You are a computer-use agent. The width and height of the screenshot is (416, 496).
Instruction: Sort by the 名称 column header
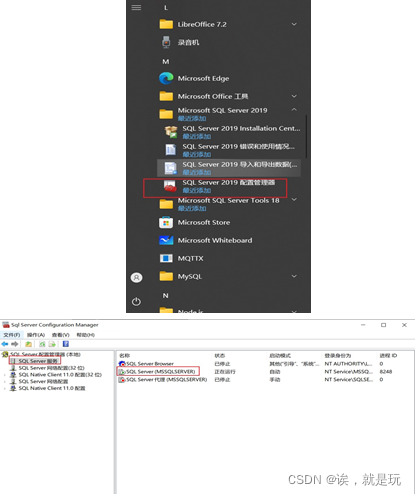tap(125, 356)
